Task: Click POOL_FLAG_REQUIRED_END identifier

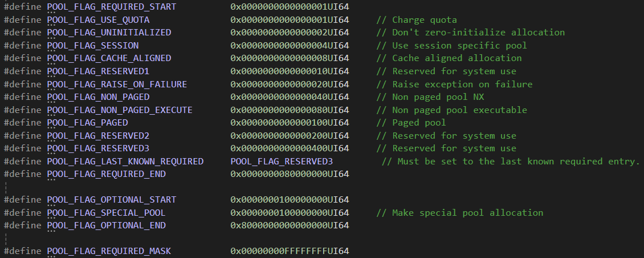Action: pos(107,174)
